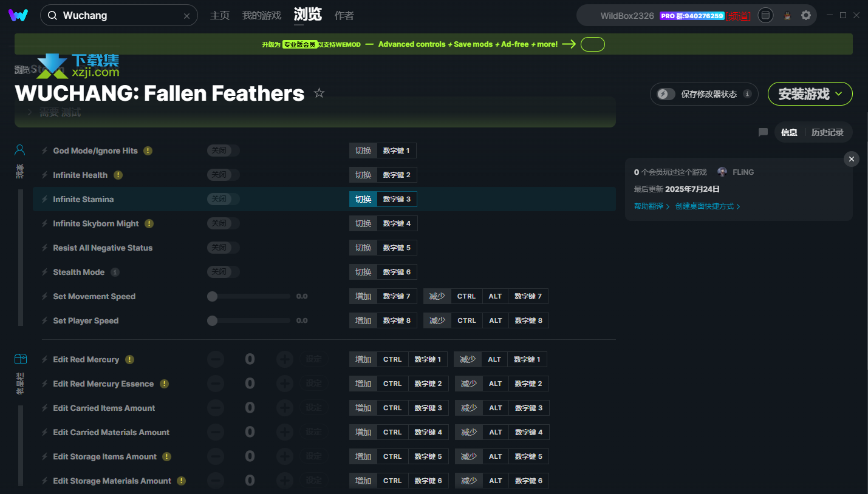The width and height of the screenshot is (868, 494).
Task: Toggle Resist All Negative Status switch
Action: [x=224, y=248]
